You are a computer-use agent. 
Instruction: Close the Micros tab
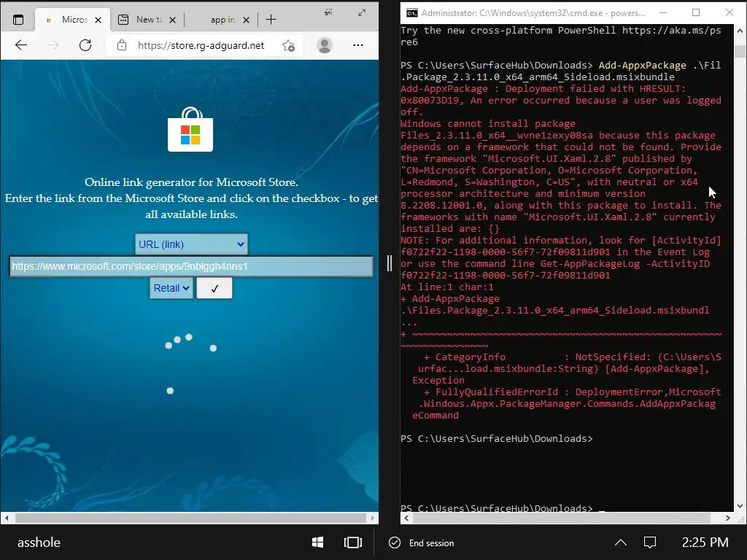(x=98, y=20)
